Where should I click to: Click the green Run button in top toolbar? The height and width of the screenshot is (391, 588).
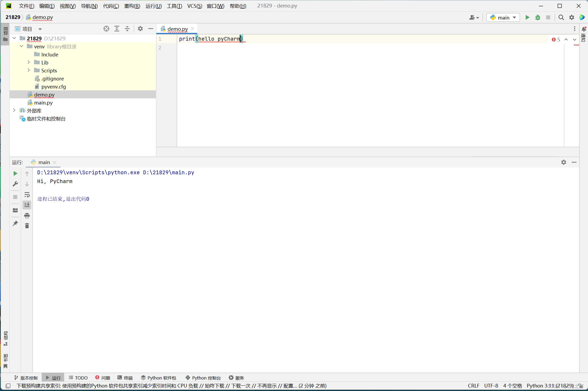pyautogui.click(x=527, y=17)
